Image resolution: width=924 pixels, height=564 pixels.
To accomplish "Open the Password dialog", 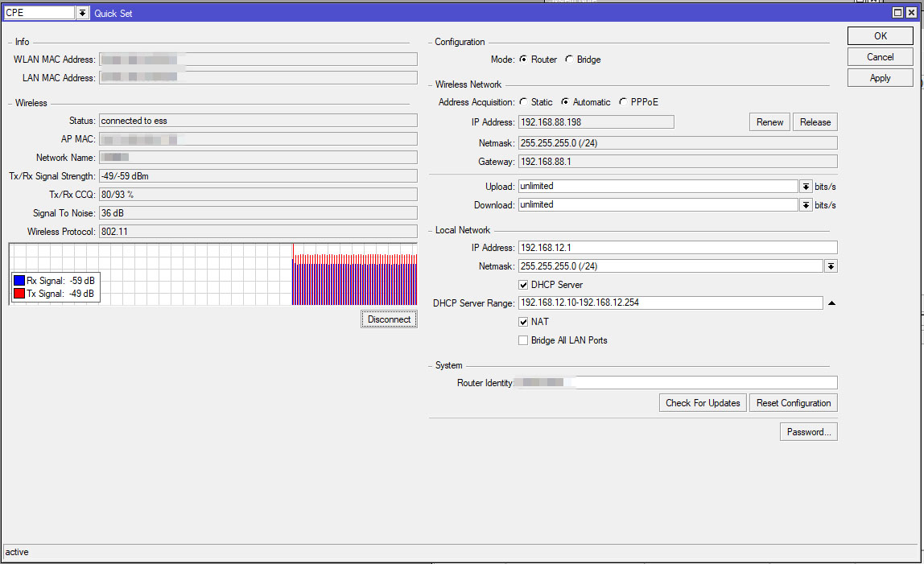I will (x=808, y=432).
